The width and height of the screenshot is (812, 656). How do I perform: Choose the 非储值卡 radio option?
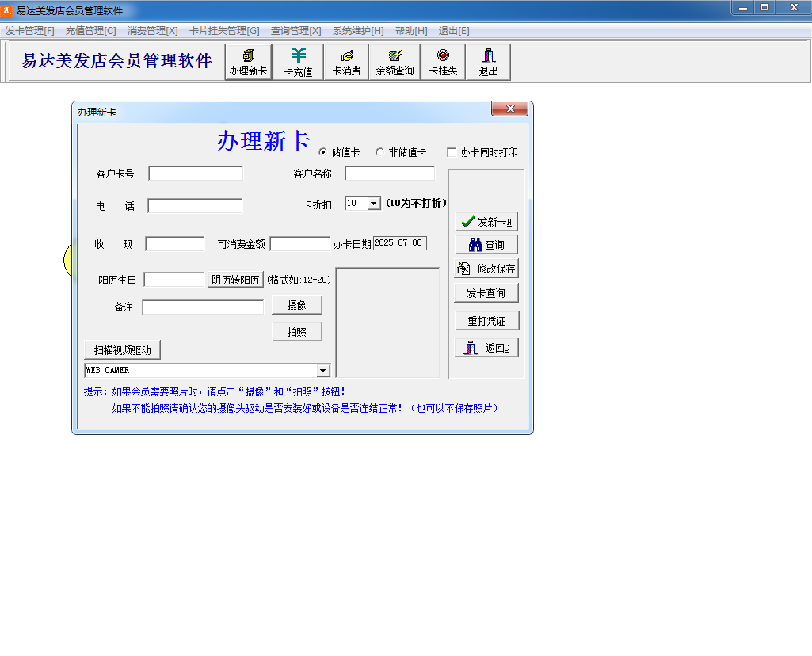click(x=380, y=152)
